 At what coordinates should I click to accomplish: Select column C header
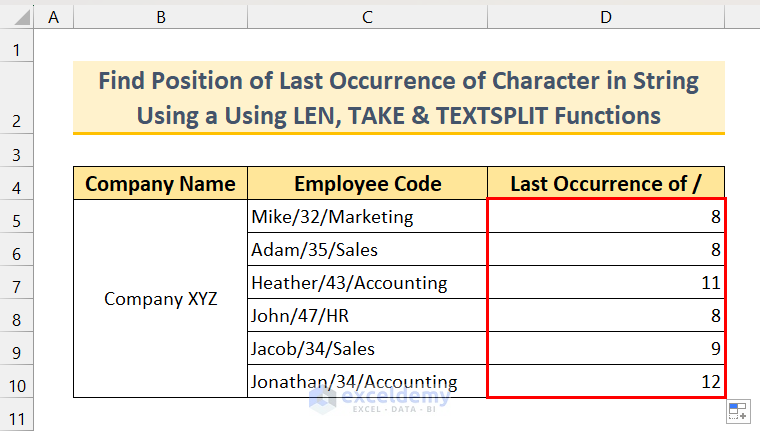(368, 16)
